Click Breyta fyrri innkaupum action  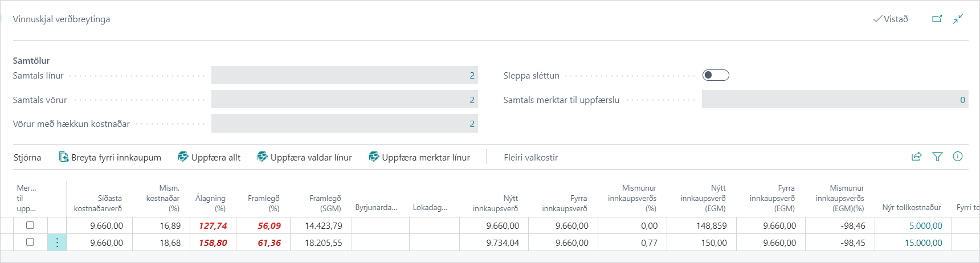click(110, 157)
